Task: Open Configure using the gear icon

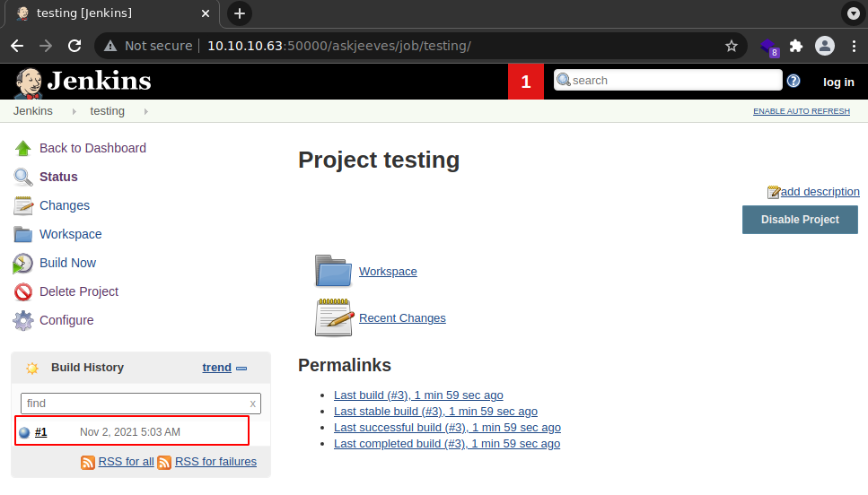Action: [23, 320]
